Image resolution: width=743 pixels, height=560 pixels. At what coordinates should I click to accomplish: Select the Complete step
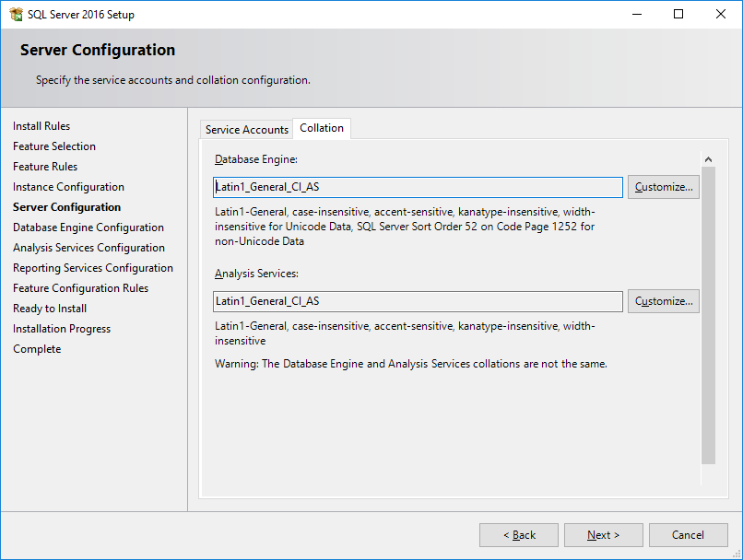(37, 349)
